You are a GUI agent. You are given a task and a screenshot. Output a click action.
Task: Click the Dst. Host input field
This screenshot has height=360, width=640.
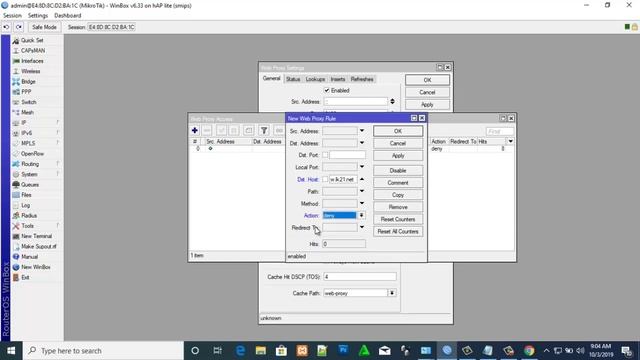coord(343,179)
